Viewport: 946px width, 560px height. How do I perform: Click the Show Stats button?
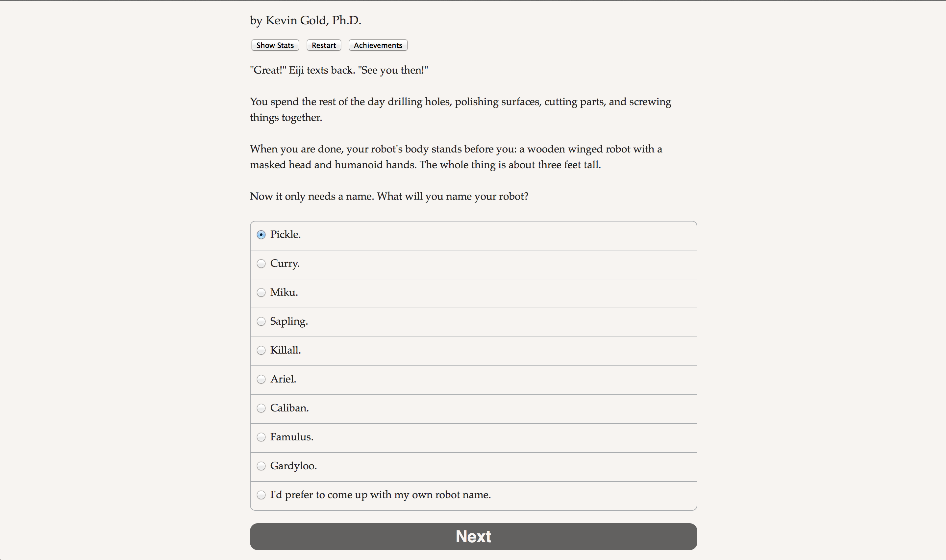275,45
